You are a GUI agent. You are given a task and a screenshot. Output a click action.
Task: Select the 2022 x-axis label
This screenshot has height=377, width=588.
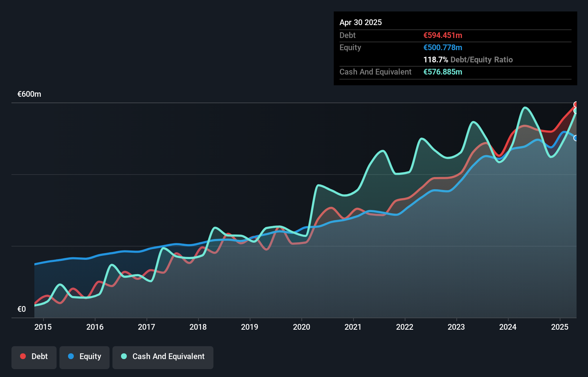(405, 327)
